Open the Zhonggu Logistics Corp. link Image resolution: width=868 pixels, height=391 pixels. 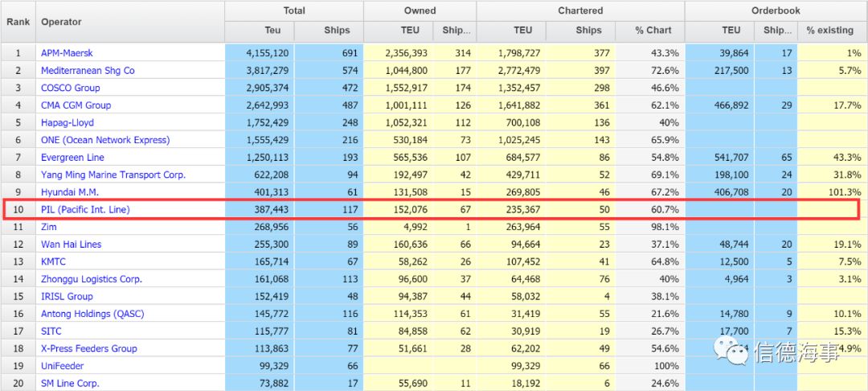pyautogui.click(x=92, y=278)
